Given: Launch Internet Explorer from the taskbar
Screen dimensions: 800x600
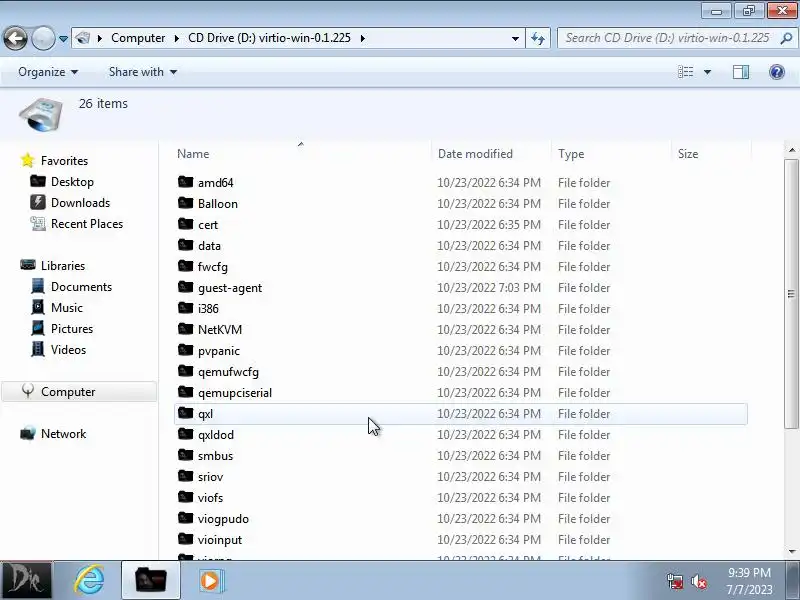Looking at the screenshot, I should click(89, 581).
